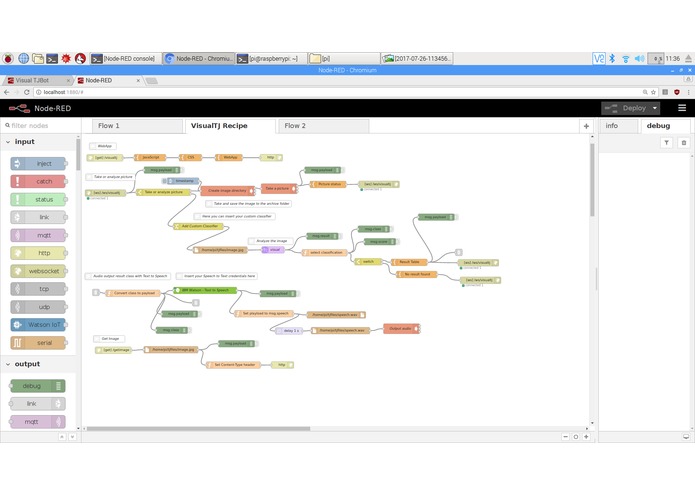The width and height of the screenshot is (695, 494).
Task: Open the Deploy dropdown arrow
Action: pyautogui.click(x=655, y=108)
